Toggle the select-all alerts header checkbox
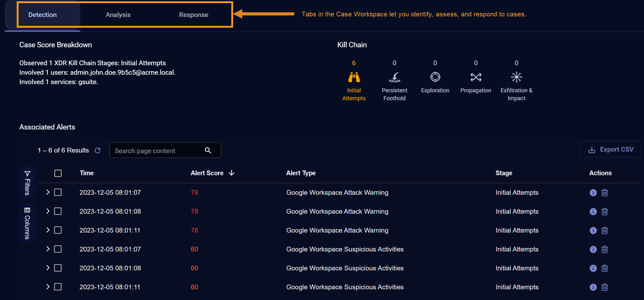The width and height of the screenshot is (644, 300). pyautogui.click(x=58, y=173)
